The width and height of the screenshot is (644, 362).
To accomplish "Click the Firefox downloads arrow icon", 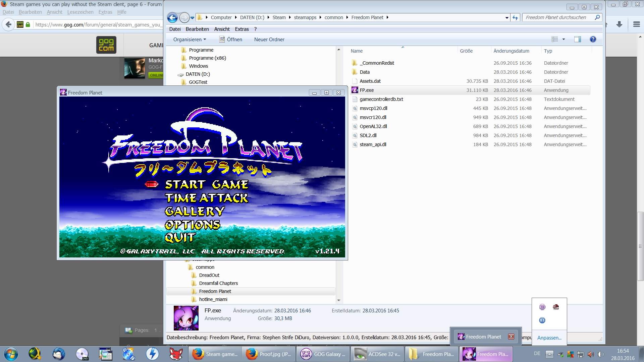I will click(x=619, y=24).
